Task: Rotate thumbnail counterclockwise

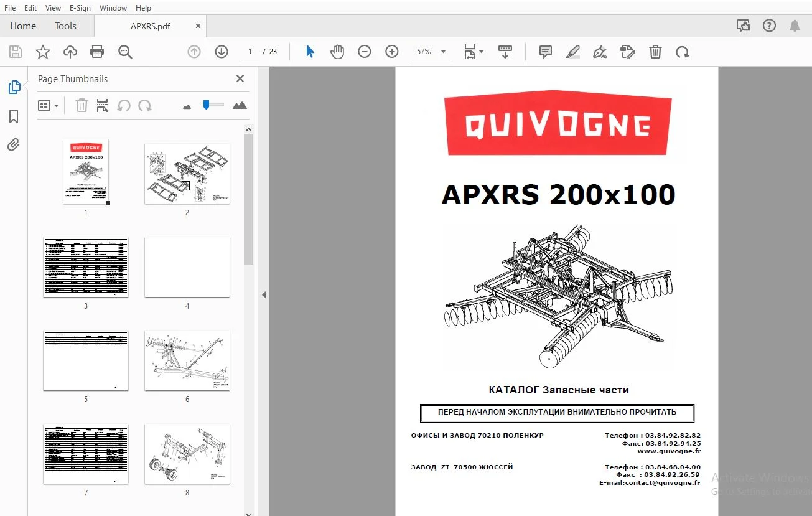Action: click(124, 106)
